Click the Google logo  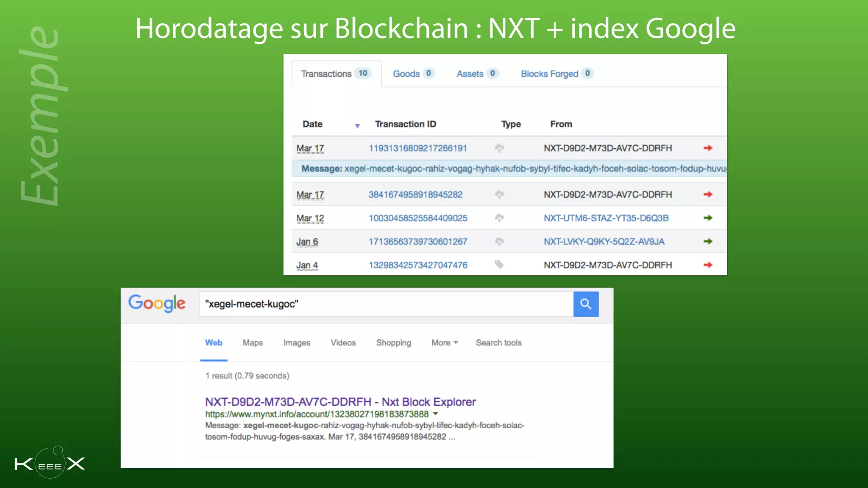(x=157, y=303)
